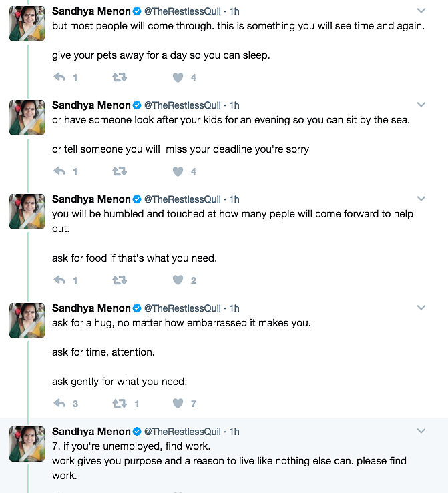Click the avatar photo beside "humbled and touched" tweet

click(x=27, y=211)
